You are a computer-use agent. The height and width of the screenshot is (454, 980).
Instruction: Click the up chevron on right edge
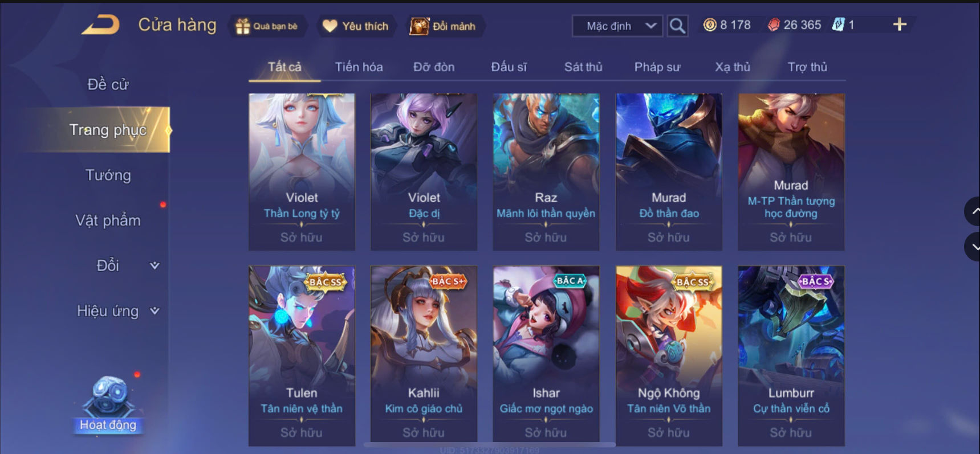click(x=973, y=211)
